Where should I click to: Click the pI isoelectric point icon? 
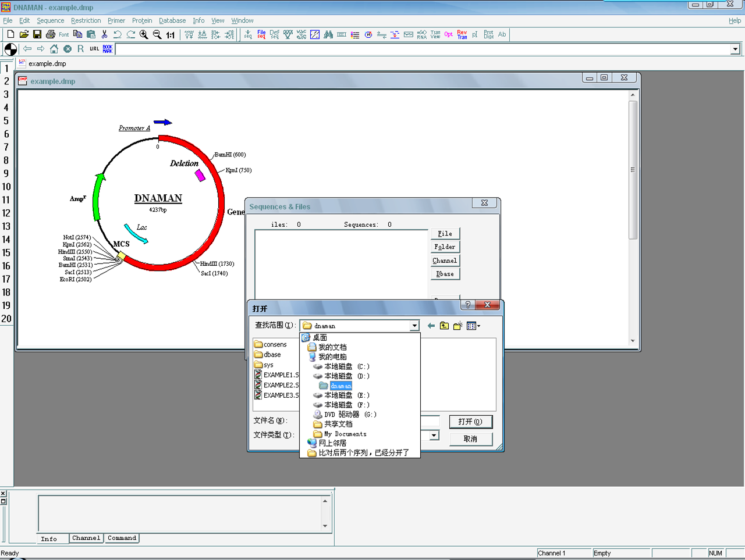tap(475, 34)
